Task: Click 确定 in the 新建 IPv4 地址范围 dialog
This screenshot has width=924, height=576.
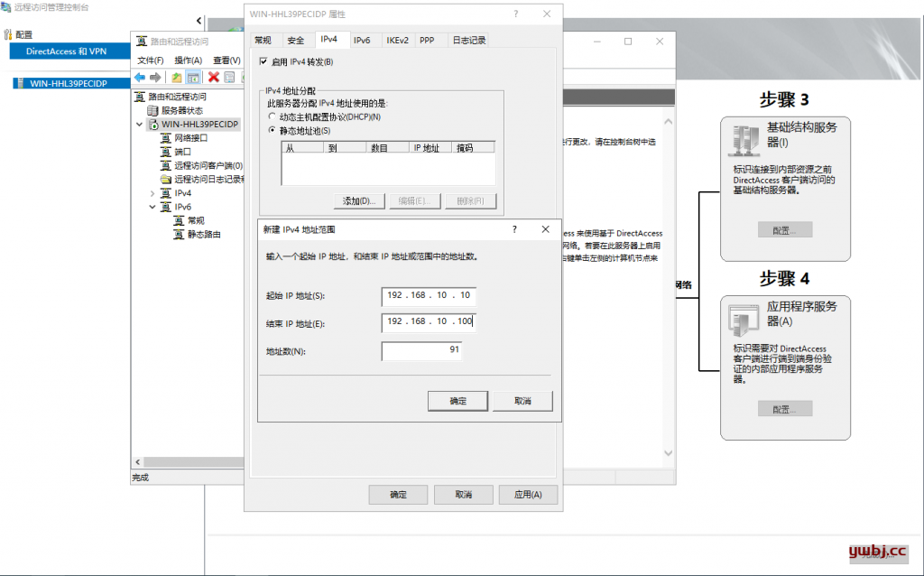Action: (x=457, y=401)
